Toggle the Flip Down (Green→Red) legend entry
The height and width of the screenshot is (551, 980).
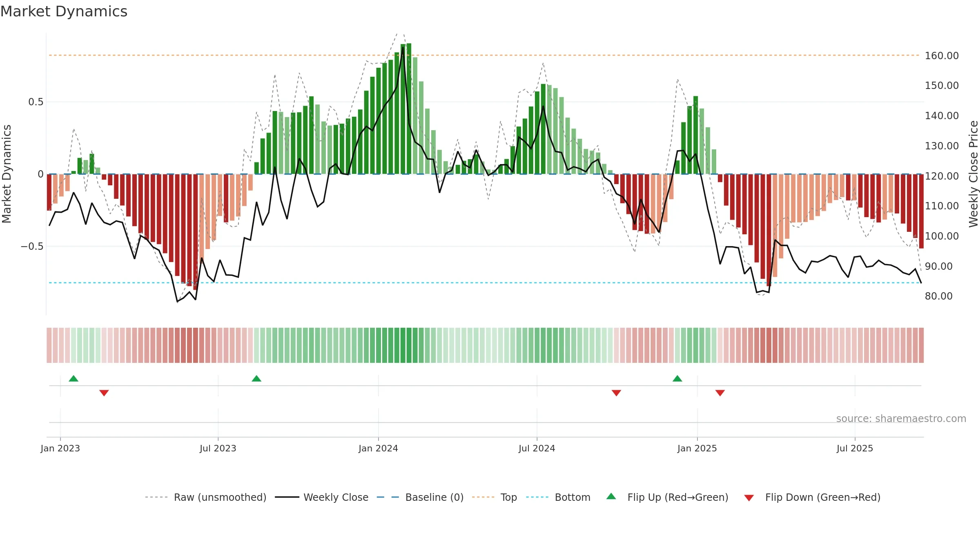(812, 497)
